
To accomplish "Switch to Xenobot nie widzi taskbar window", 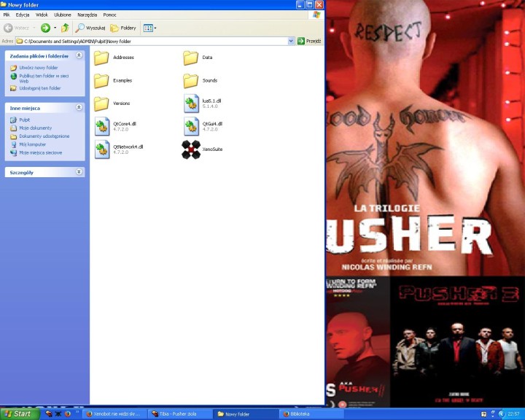I will tap(114, 414).
